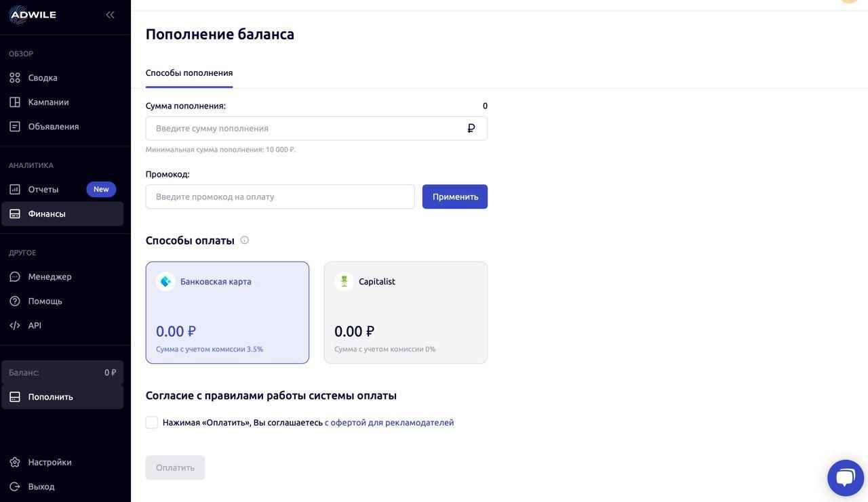Select Capitalist payment method
Screen dimensions: 868x502
[406, 313]
